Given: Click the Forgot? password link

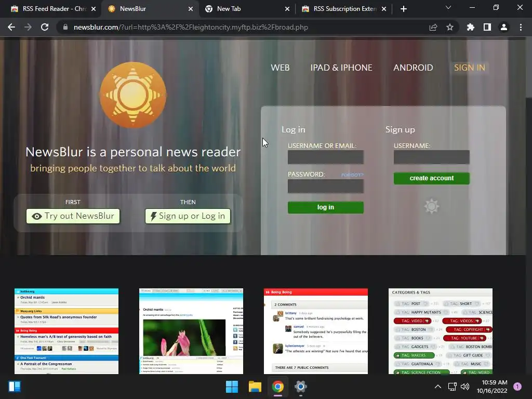Looking at the screenshot, I should coord(352,175).
